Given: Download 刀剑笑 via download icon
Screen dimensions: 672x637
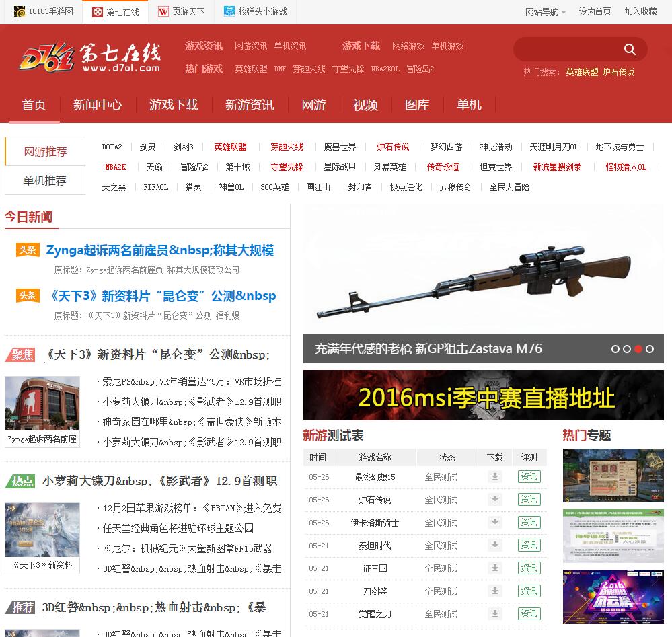Looking at the screenshot, I should (x=494, y=591).
